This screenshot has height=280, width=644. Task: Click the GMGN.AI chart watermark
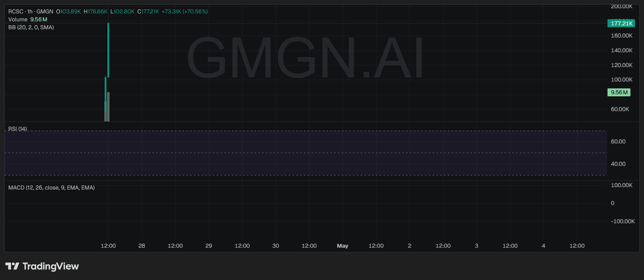click(x=305, y=58)
